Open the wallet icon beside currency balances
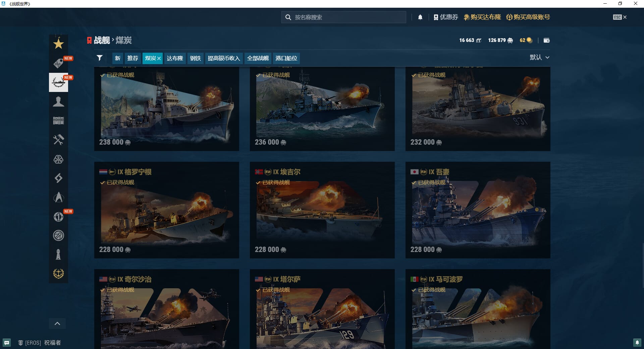Screen dimensions: 644x349 coord(546,40)
